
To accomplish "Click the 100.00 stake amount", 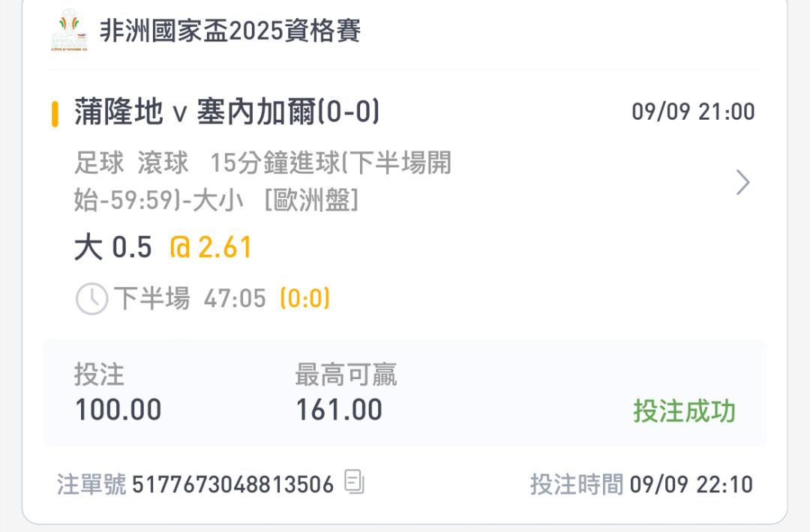I will coord(118,410).
